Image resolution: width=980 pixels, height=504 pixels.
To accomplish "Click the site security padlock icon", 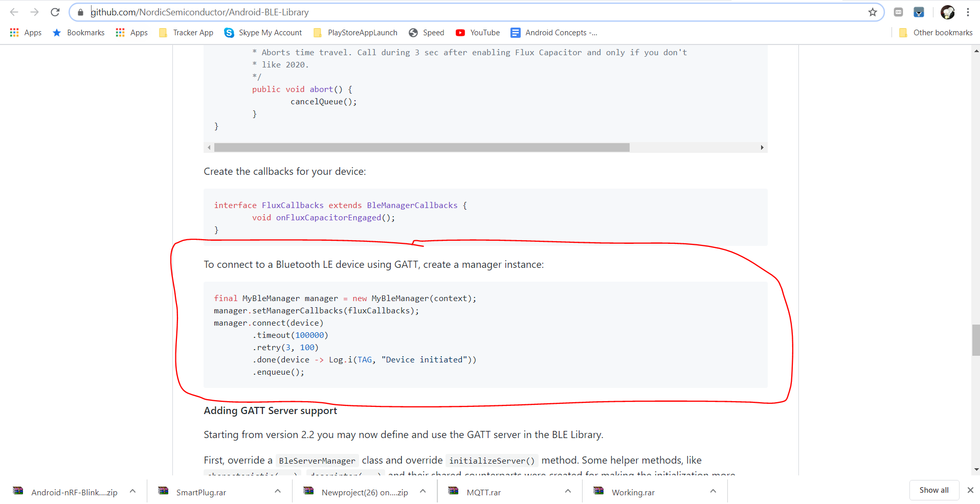I will 80,12.
